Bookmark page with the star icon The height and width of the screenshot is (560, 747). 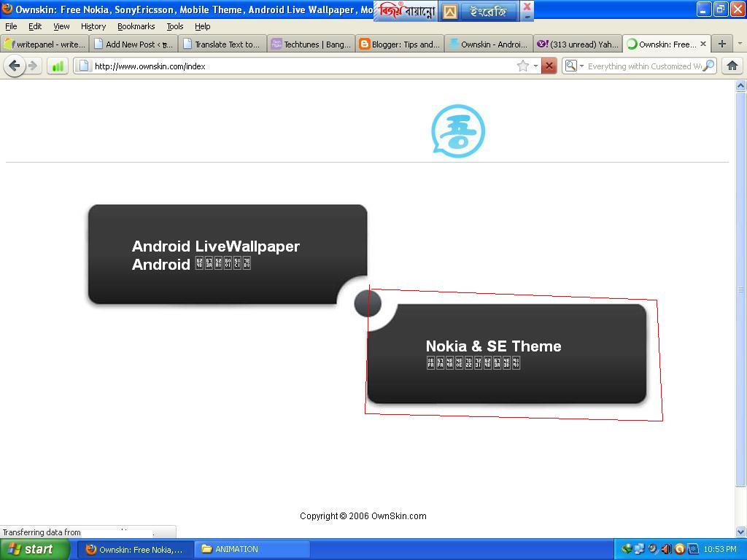click(522, 66)
